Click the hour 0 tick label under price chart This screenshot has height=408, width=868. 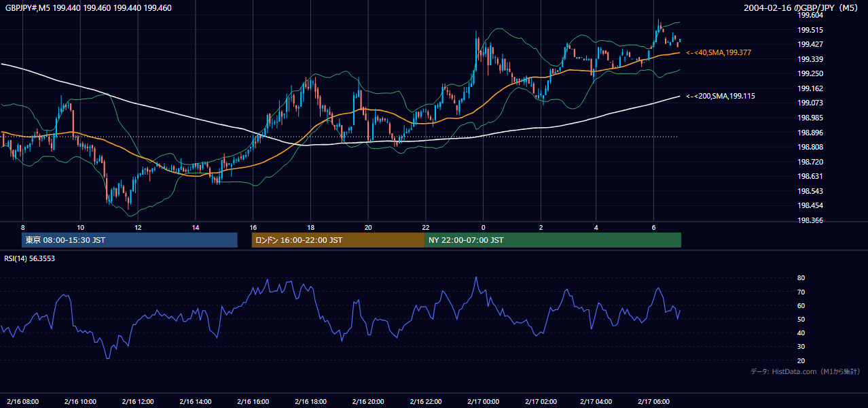(483, 227)
